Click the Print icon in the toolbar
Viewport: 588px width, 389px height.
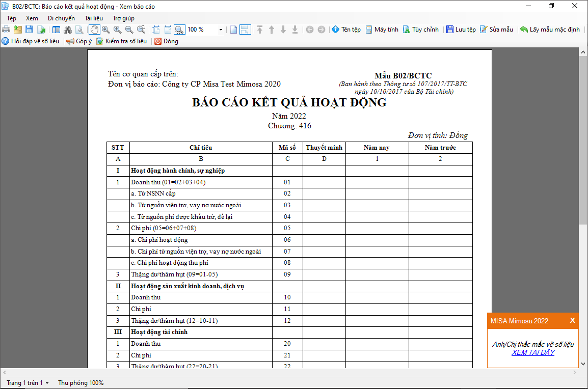click(x=6, y=30)
